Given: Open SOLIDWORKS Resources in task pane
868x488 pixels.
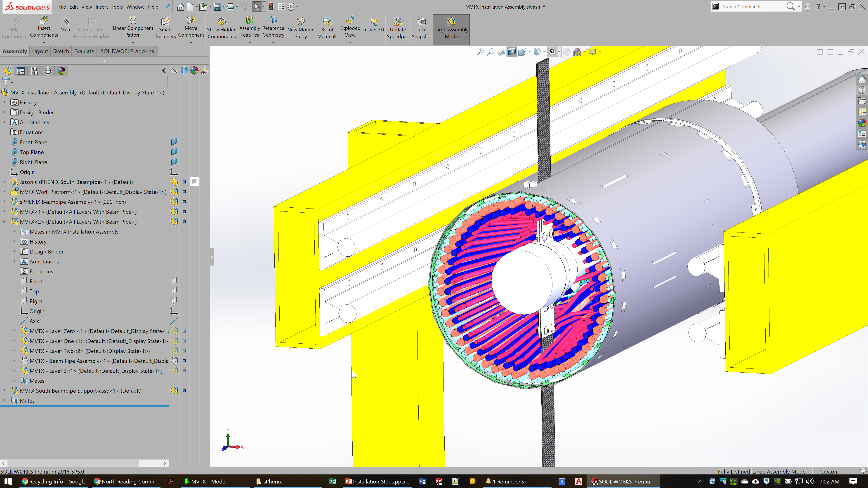Looking at the screenshot, I should [x=862, y=80].
